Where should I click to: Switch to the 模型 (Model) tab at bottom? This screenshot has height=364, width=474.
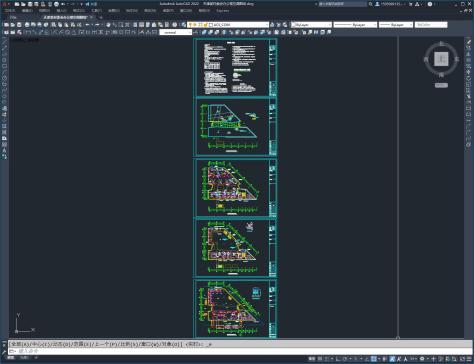tap(11, 358)
